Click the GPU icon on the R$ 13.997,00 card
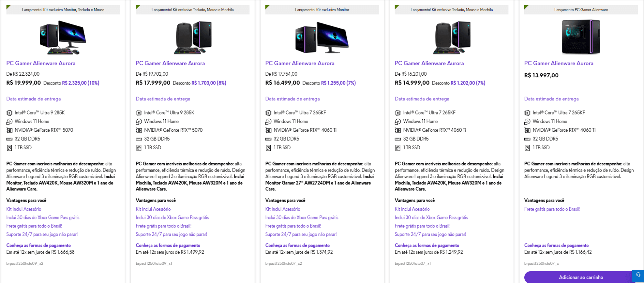 coord(527,130)
